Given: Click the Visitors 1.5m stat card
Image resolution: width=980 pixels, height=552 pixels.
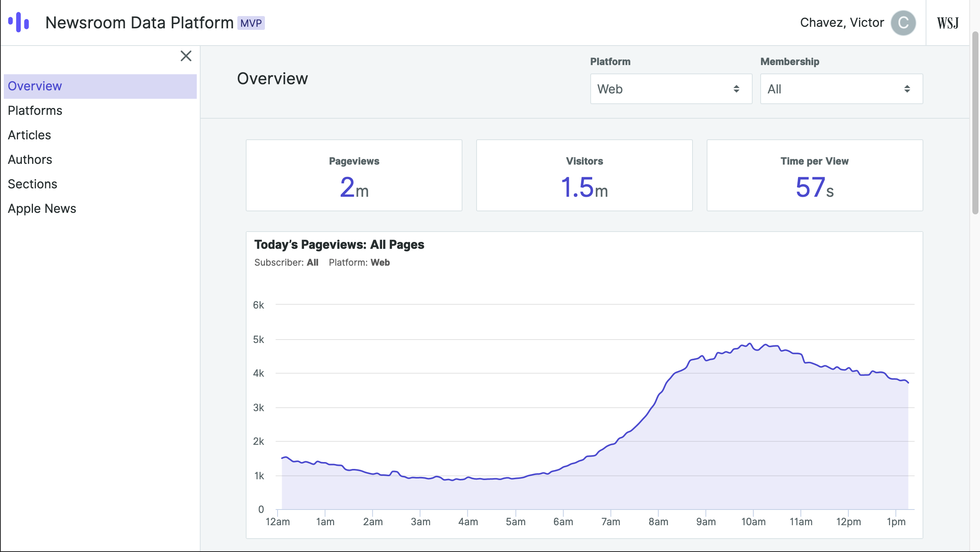Looking at the screenshot, I should [584, 175].
